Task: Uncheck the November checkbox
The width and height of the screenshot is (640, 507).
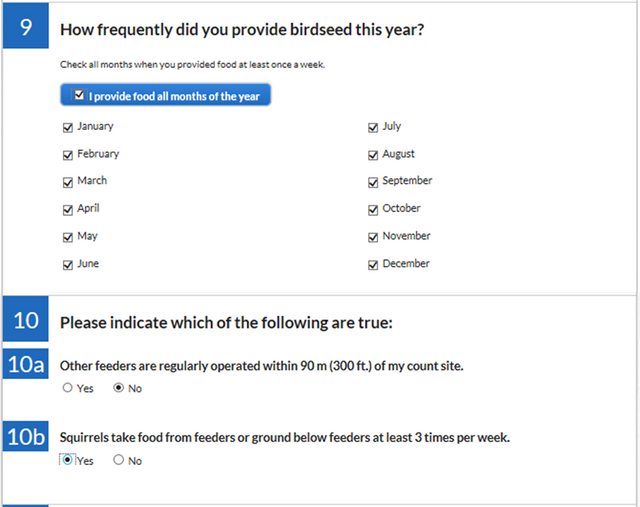Action: point(373,237)
